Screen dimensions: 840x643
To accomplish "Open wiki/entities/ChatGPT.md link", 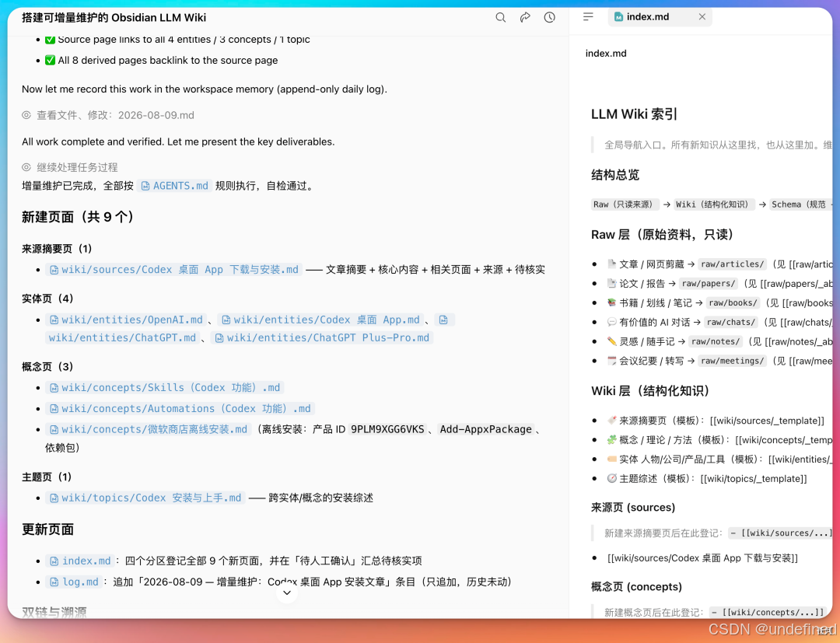I will click(x=122, y=338).
